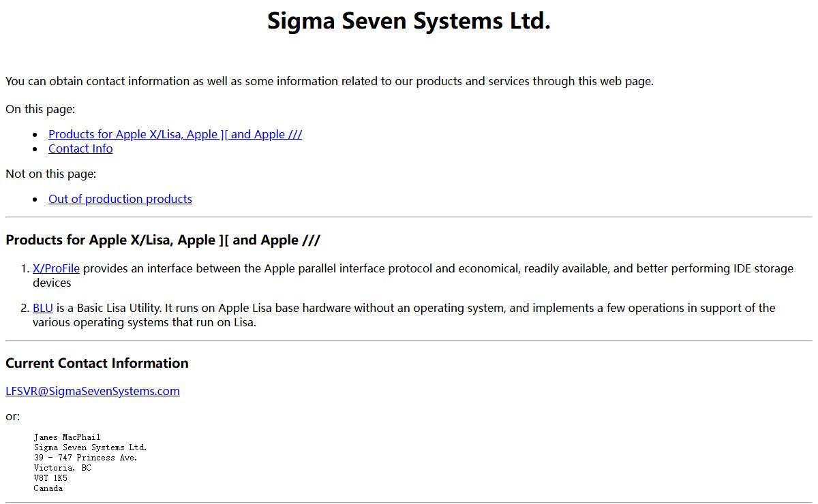Viewport: 818px width, 504px height.
Task: Click the Products for Apple X/Lisa section heading
Action: pos(163,240)
